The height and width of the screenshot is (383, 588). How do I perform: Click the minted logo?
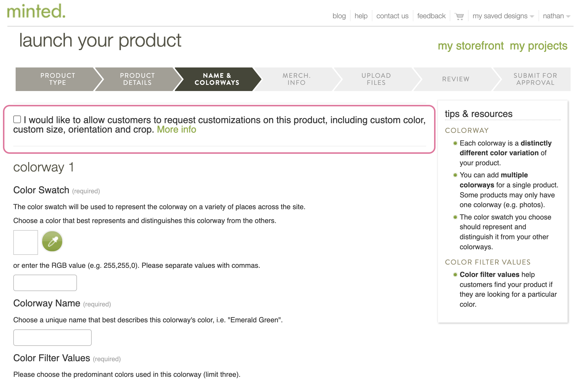click(36, 11)
